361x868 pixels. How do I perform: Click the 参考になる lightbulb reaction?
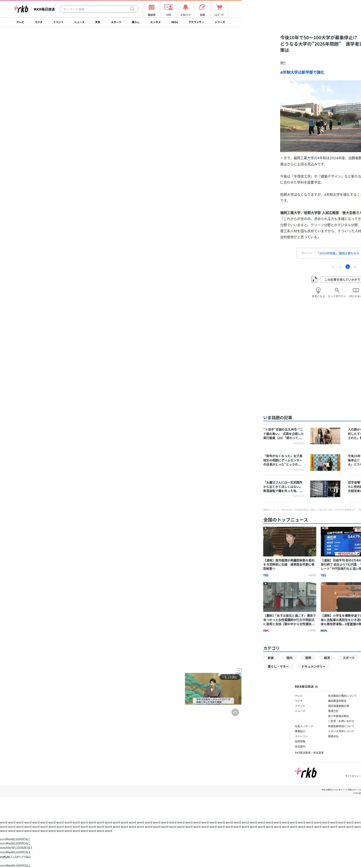318,292
